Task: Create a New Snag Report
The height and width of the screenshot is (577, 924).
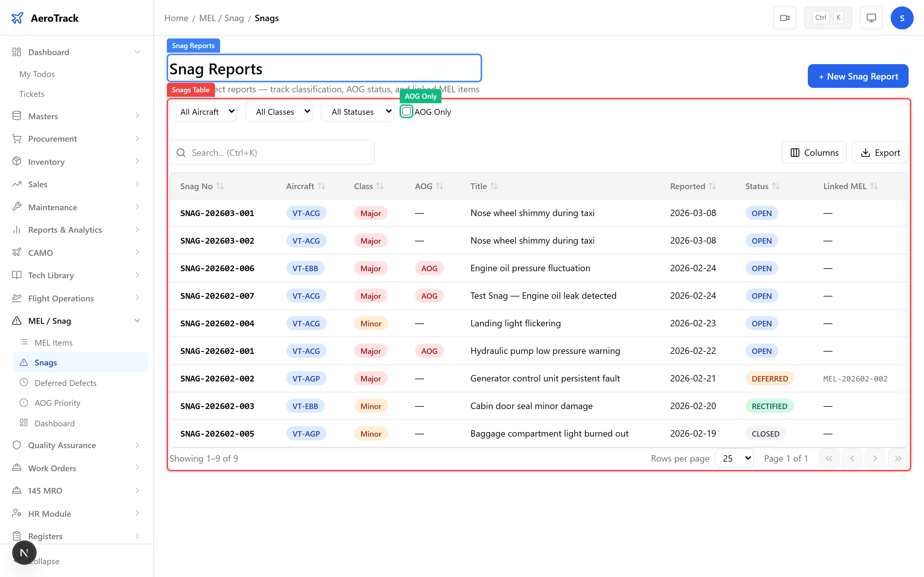Action: [858, 76]
